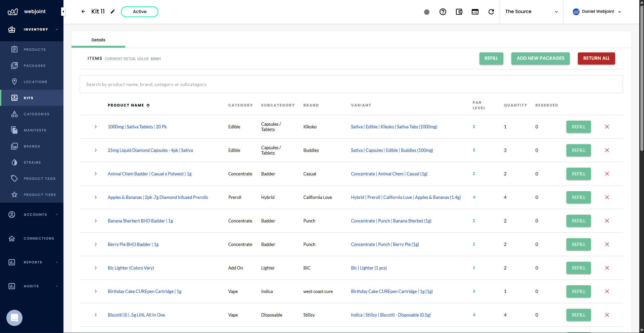Expand the Bic Lighter row chevron
Screen dimensions: 644x333
(x=95, y=268)
